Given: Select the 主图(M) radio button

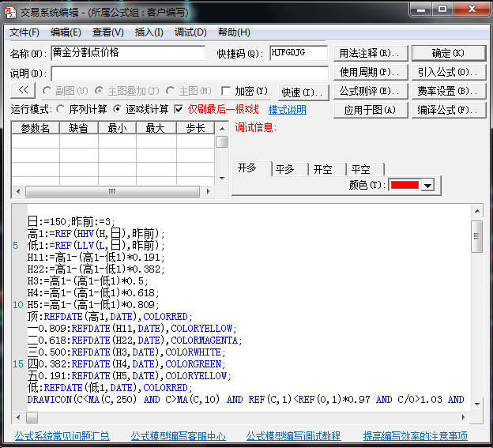Looking at the screenshot, I should point(171,91).
